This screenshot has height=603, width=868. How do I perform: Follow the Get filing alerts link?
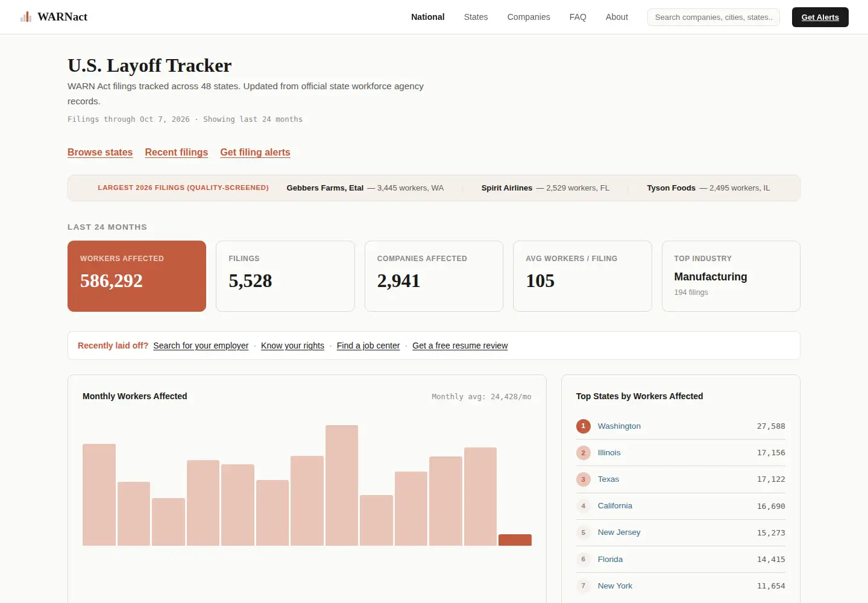[255, 152]
